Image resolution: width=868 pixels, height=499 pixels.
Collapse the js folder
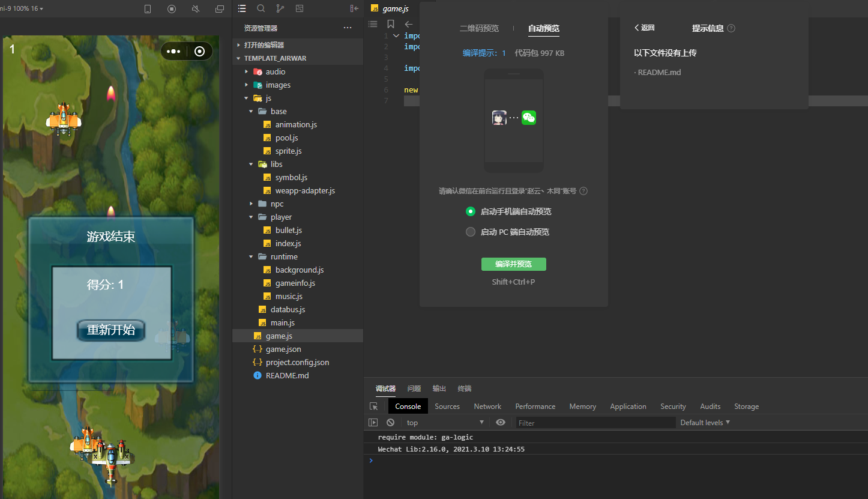[x=246, y=98]
